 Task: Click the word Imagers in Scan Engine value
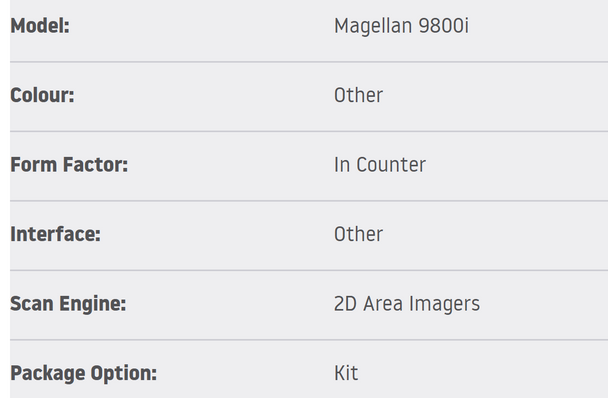tap(444, 305)
